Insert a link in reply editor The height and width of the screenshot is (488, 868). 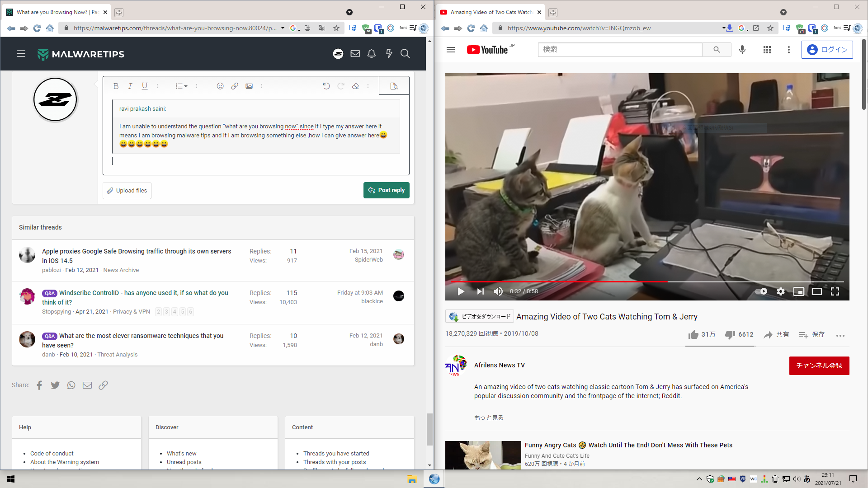point(235,86)
